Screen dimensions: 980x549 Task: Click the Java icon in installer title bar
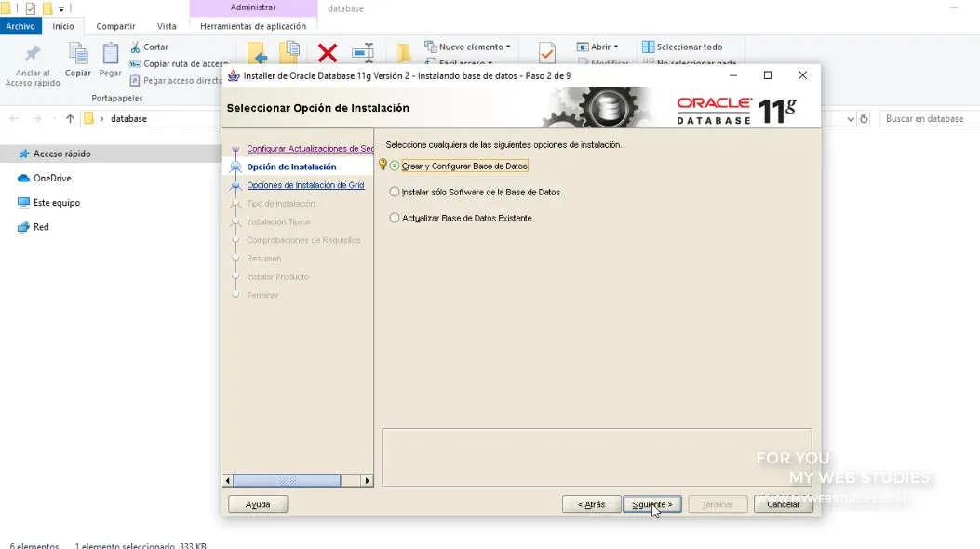tap(234, 75)
